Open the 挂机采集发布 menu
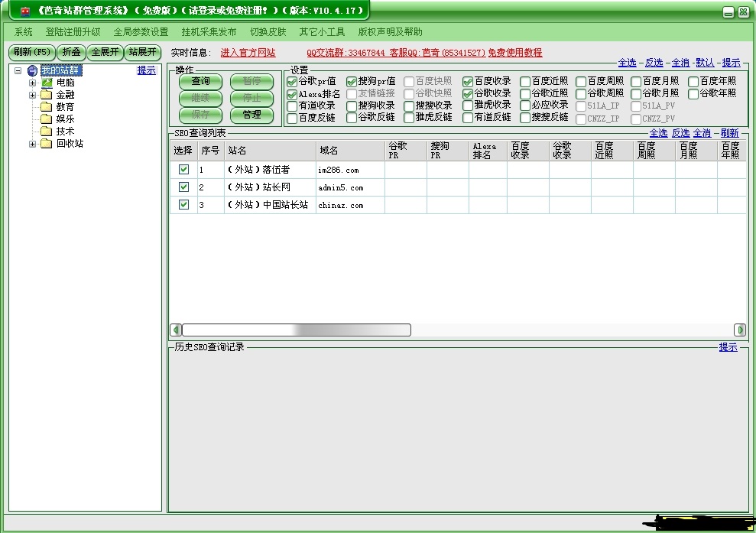756x533 pixels. [209, 32]
